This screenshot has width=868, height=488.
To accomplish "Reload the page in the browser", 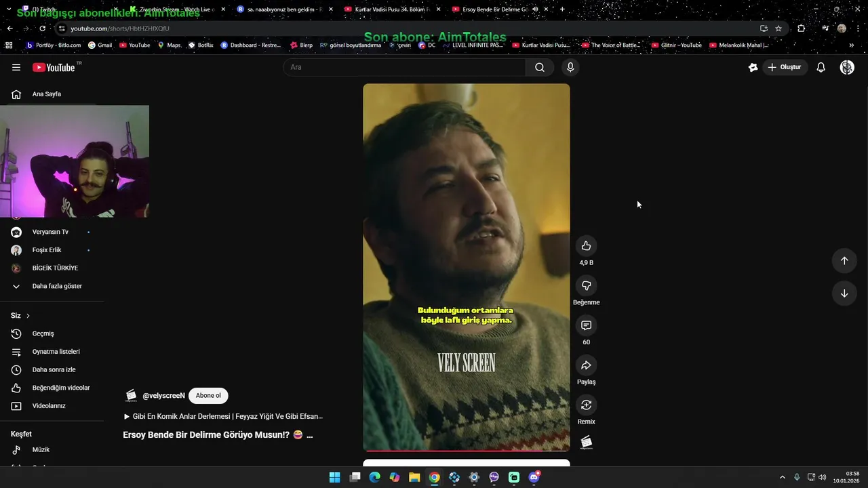I will 42,28.
